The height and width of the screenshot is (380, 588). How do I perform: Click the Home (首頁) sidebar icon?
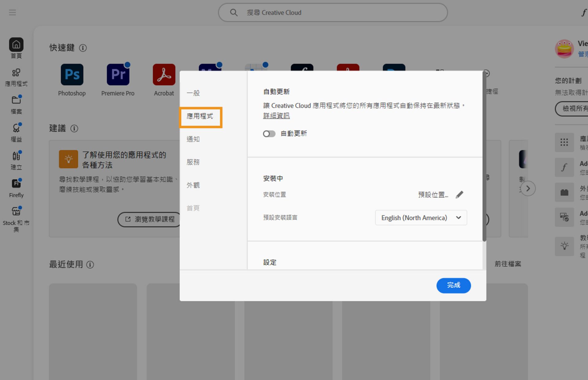pyautogui.click(x=16, y=45)
